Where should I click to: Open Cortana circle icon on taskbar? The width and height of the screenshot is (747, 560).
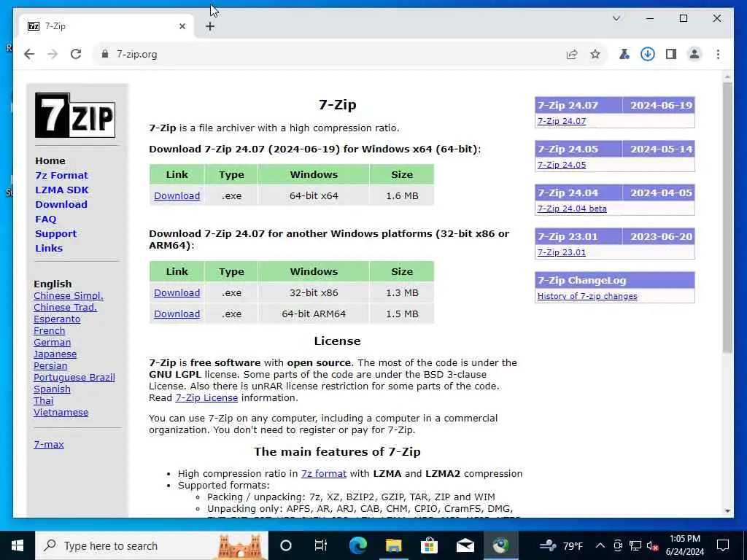tap(285, 545)
